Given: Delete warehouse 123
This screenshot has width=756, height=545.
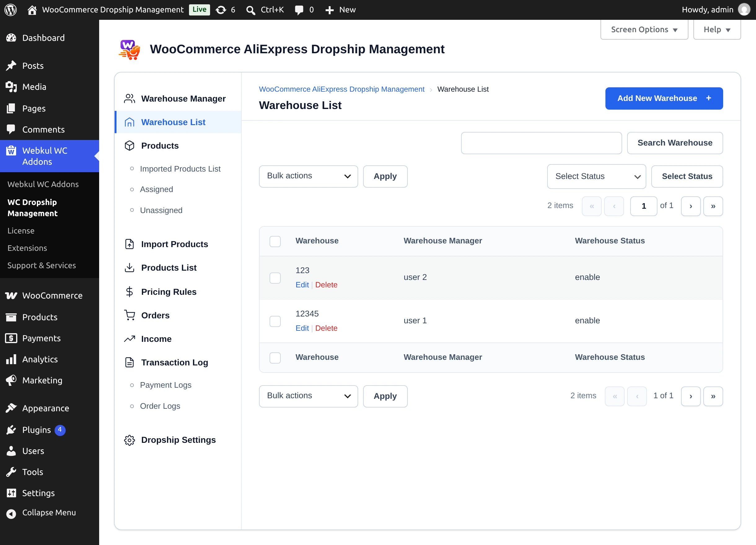Looking at the screenshot, I should point(326,285).
